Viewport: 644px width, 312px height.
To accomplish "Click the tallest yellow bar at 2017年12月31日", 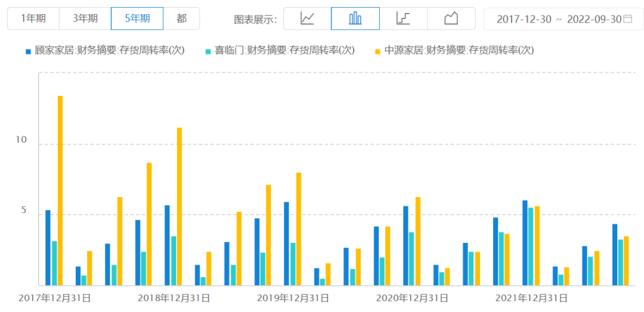I will point(60,191).
